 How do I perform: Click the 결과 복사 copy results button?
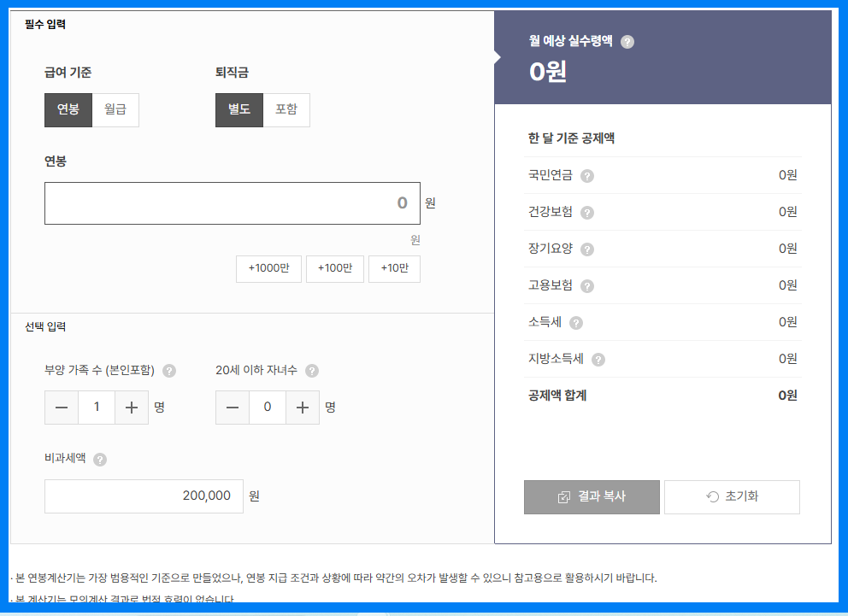592,496
